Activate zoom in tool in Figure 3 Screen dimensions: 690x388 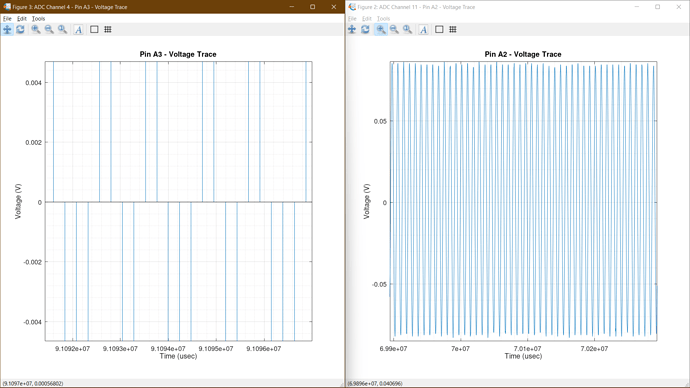(x=36, y=29)
